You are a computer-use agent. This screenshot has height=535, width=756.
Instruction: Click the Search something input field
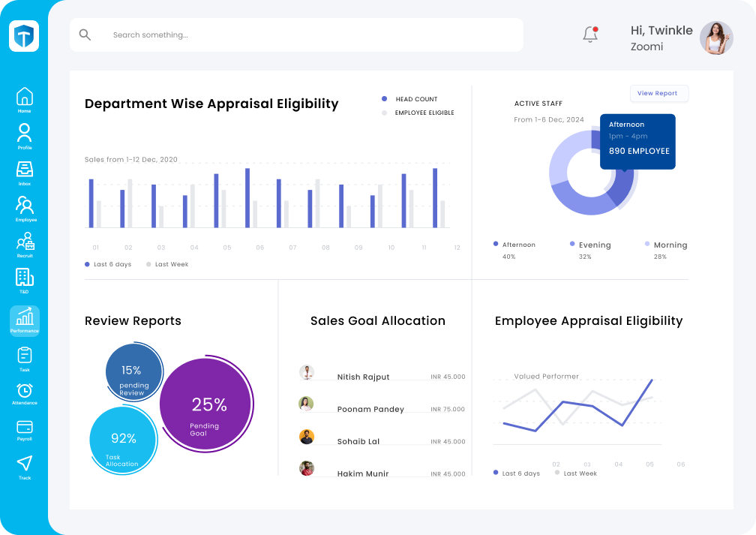296,35
